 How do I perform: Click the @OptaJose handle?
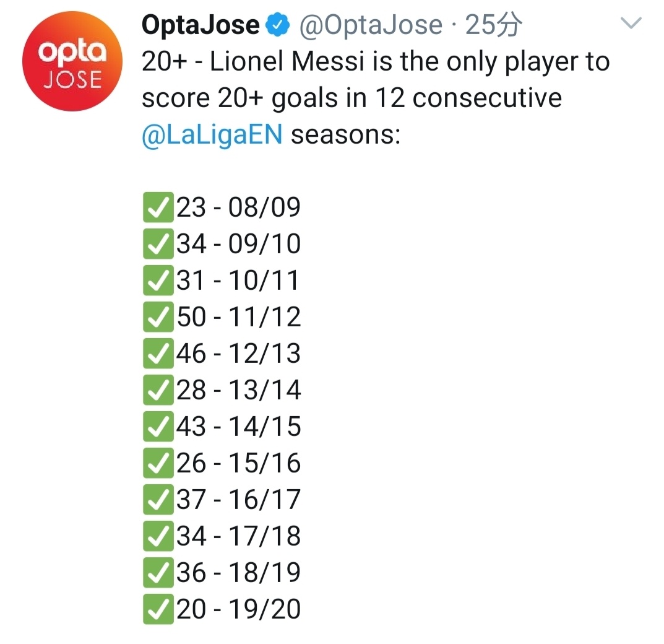(371, 25)
